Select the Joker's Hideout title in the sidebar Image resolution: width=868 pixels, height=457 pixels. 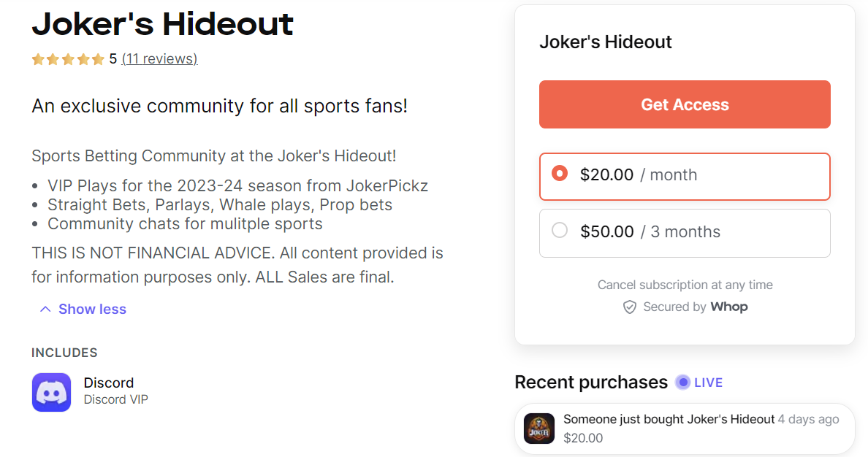click(x=606, y=42)
